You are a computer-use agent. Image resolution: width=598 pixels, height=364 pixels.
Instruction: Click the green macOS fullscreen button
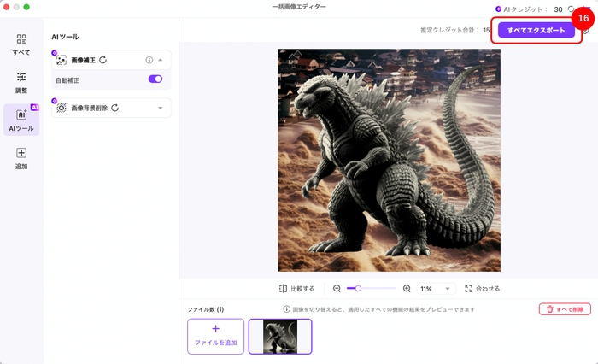[26, 7]
